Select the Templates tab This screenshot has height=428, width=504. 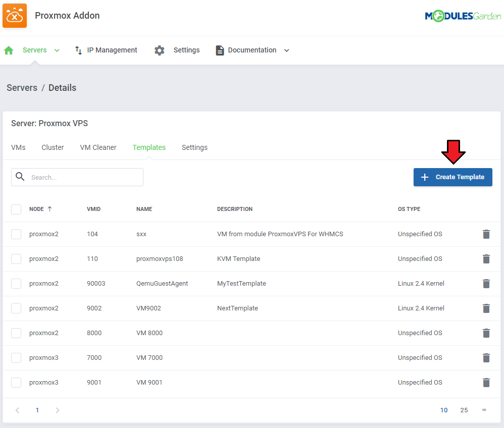149,147
